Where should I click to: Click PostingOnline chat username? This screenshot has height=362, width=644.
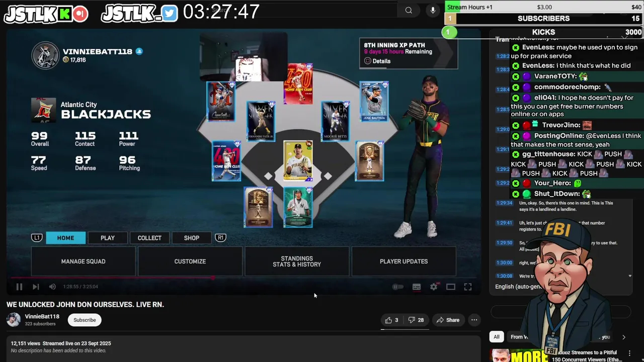coord(558,136)
